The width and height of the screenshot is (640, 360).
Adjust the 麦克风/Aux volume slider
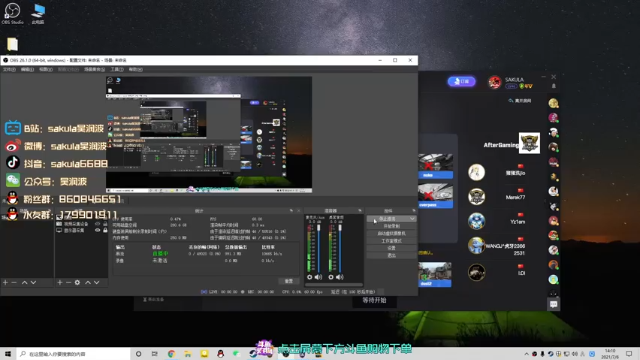point(319,247)
